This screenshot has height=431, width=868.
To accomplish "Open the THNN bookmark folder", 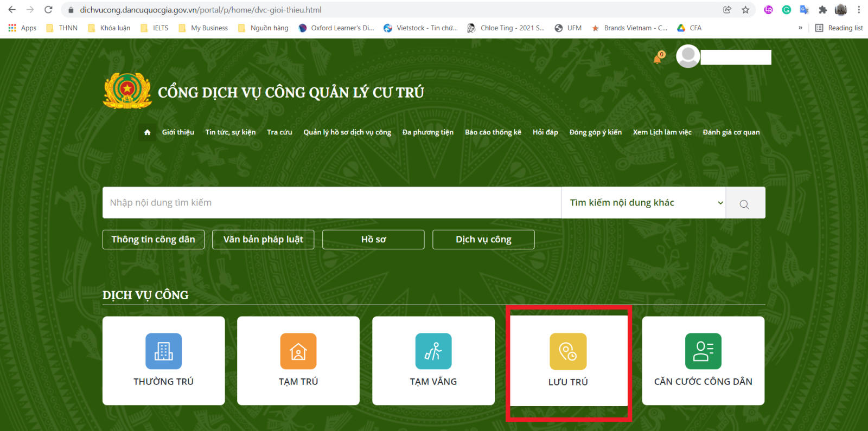I will 62,28.
